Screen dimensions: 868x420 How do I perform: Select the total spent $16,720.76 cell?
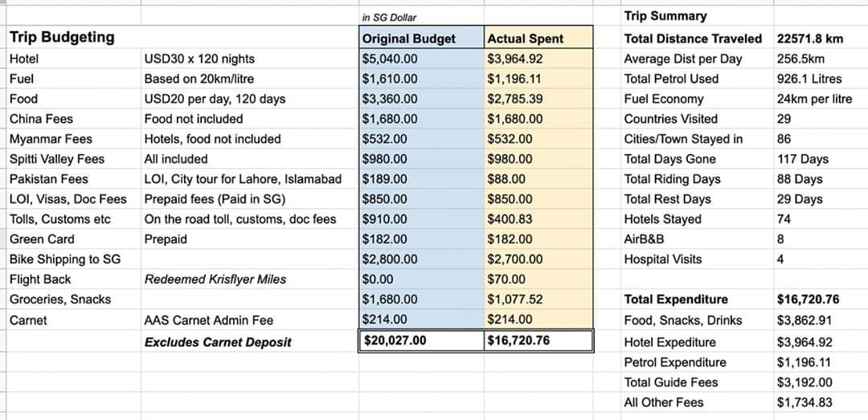[538, 340]
